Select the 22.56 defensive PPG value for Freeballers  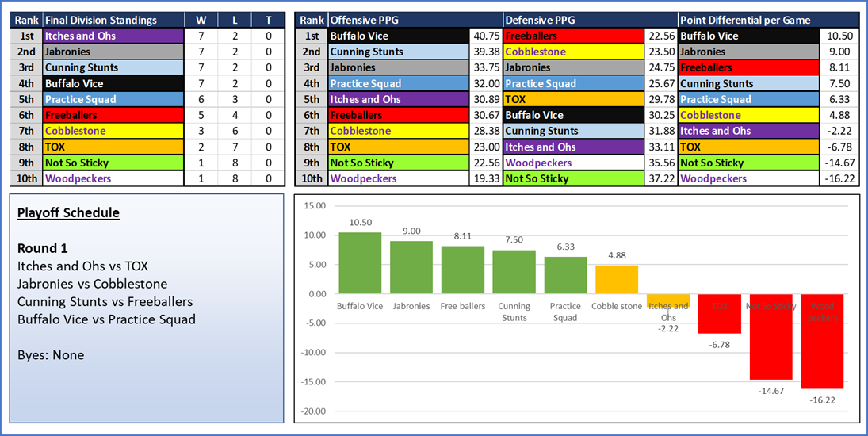660,36
